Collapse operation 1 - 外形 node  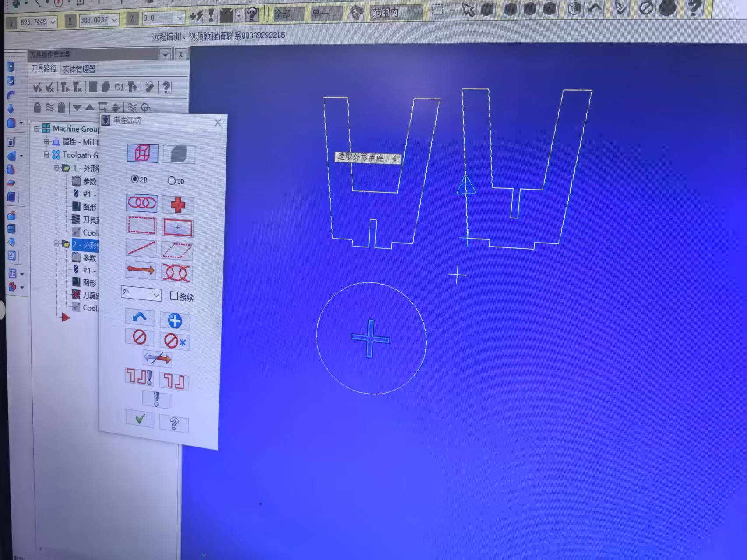56,168
